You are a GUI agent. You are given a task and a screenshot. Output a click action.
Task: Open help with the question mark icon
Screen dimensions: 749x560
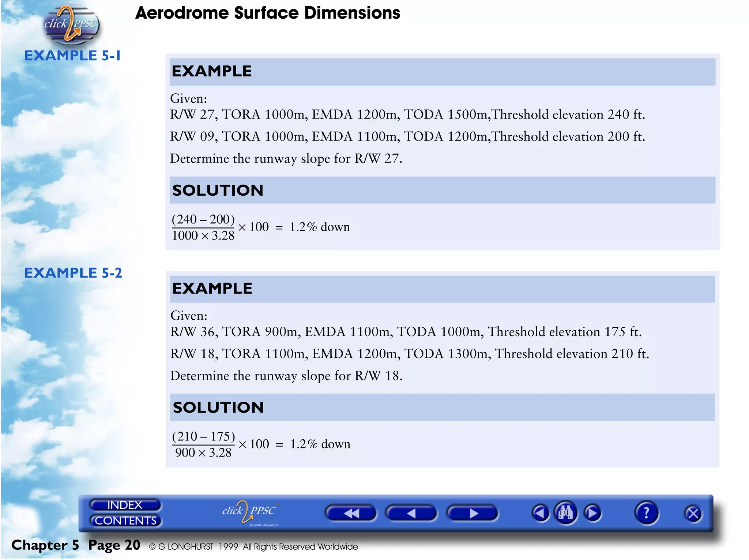pos(646,513)
